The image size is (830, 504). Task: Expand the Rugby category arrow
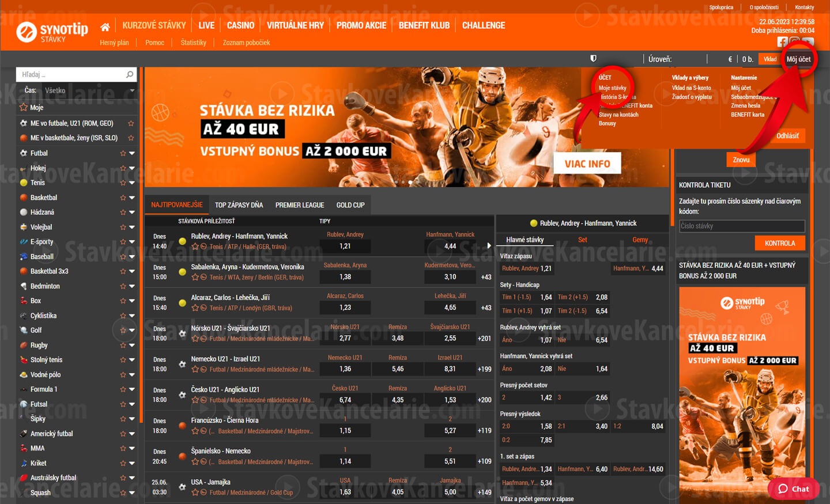pyautogui.click(x=132, y=345)
